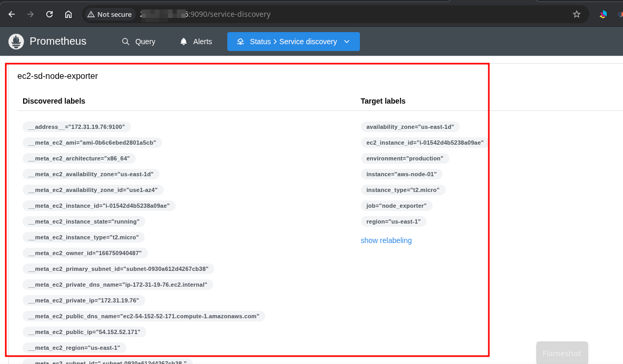Open the Query page from the navbar
Viewport: 623px width, 364px height.
[x=145, y=41]
